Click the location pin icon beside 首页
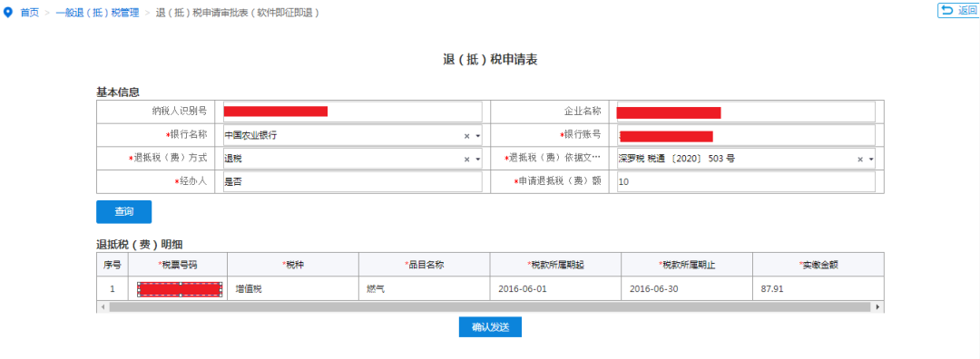The height and width of the screenshot is (359, 980). [8, 12]
